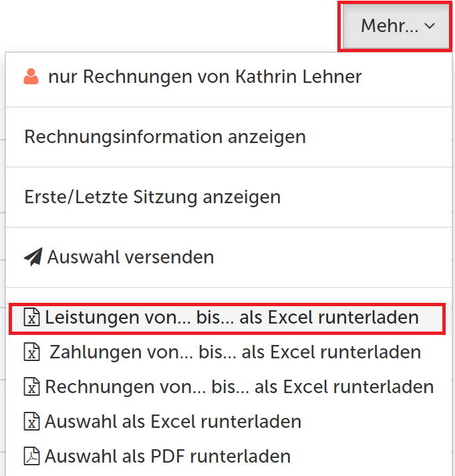Image resolution: width=455 pixels, height=476 pixels.
Task: Click Excel icon beside Leistungen entry
Action: (x=32, y=318)
